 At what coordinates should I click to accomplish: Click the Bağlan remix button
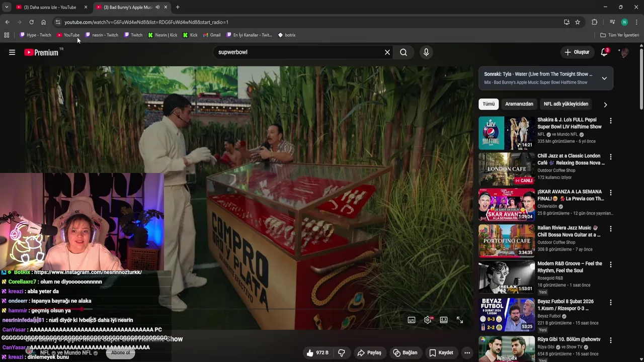[x=405, y=353]
